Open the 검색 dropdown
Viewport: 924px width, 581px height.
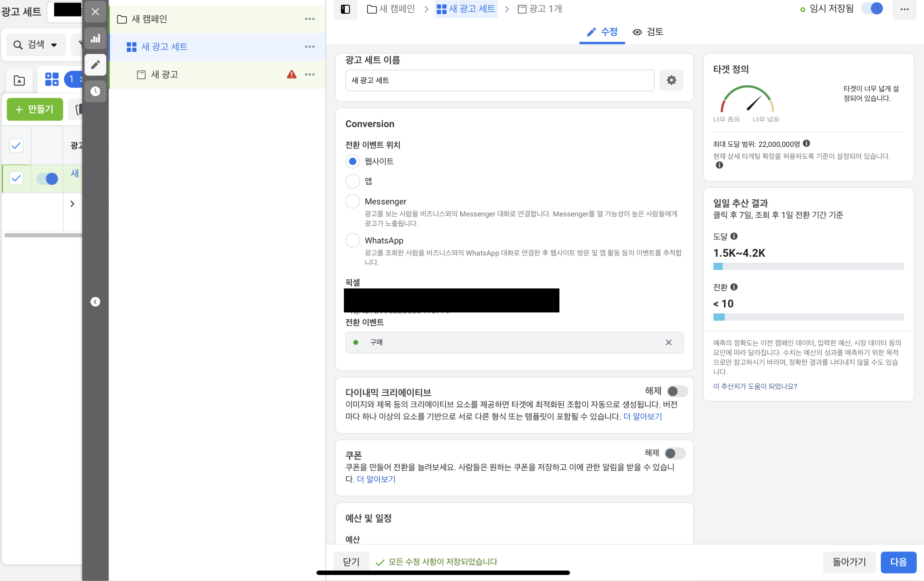click(x=36, y=45)
